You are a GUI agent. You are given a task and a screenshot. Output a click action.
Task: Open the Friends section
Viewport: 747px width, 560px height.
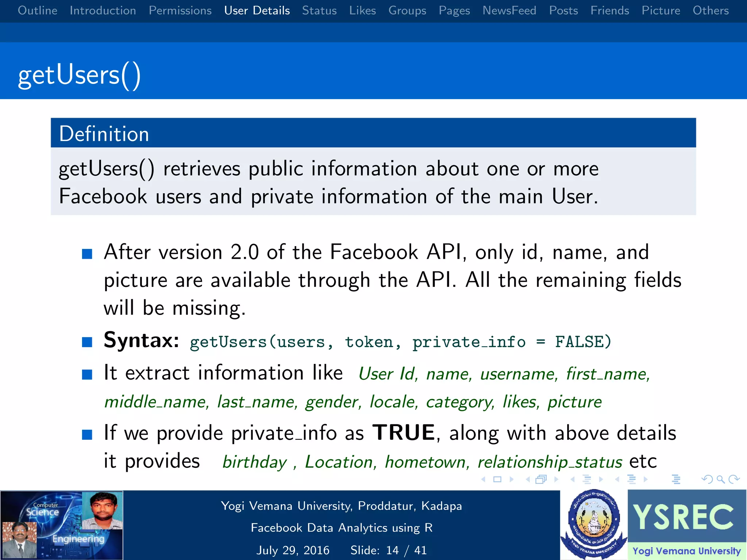pyautogui.click(x=610, y=11)
